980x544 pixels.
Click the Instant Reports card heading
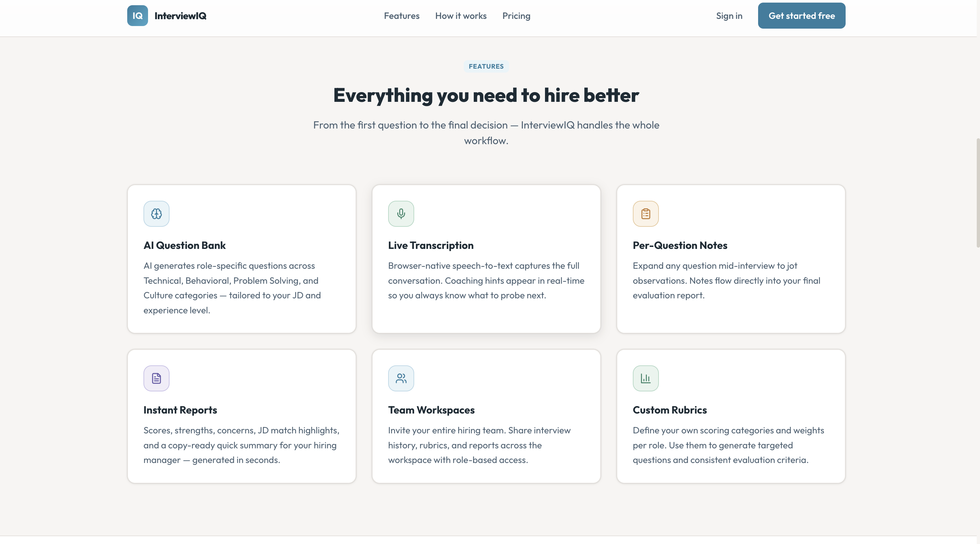click(180, 410)
